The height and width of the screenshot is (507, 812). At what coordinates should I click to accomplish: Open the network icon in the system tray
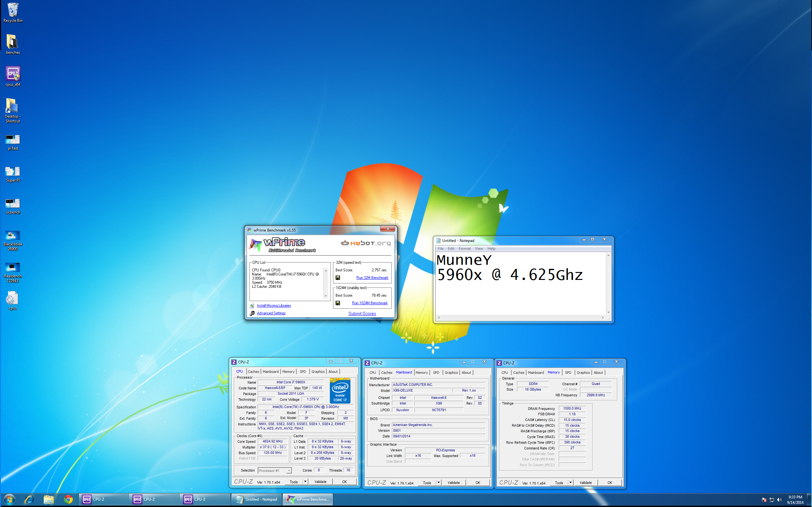pos(772,500)
